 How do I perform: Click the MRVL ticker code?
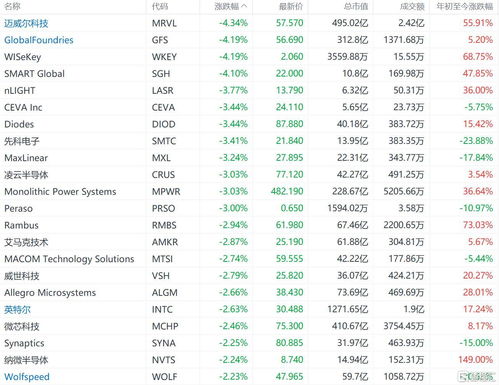(x=164, y=23)
